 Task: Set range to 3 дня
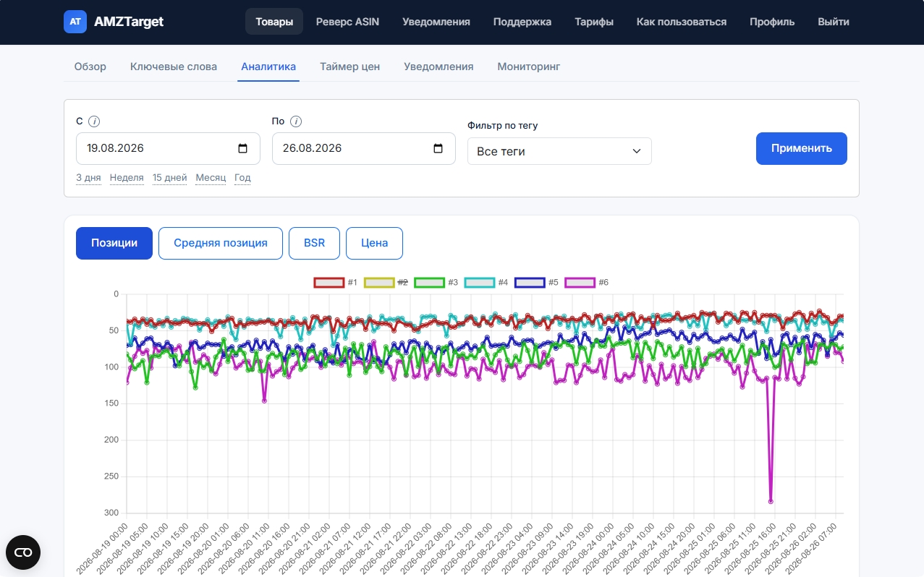[88, 178]
